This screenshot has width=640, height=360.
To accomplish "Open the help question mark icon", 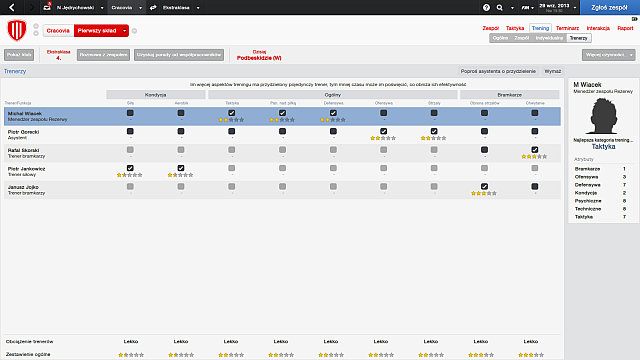I will 486,7.
